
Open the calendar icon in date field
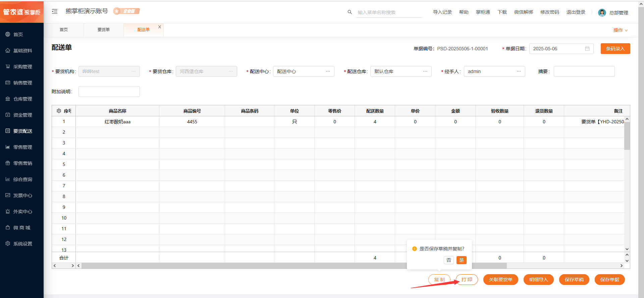point(587,49)
